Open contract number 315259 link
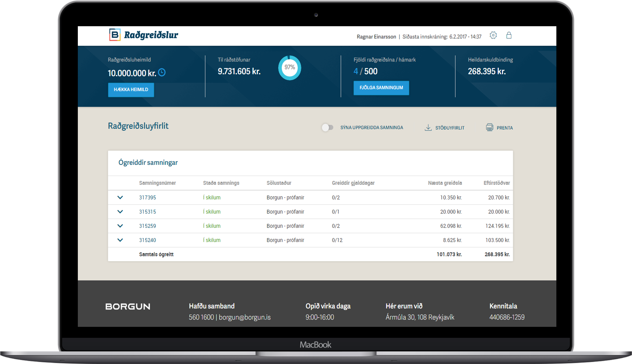 147,226
